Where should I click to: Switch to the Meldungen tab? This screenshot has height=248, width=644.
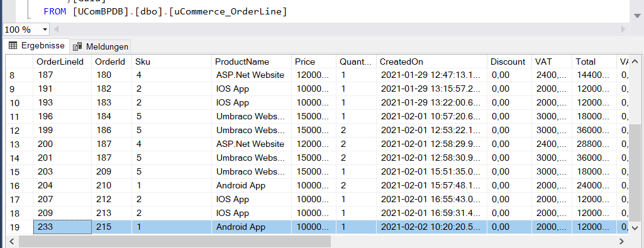click(100, 46)
